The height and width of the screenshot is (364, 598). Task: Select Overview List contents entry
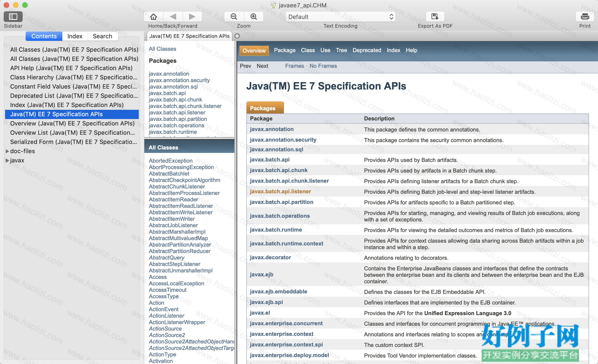click(72, 133)
